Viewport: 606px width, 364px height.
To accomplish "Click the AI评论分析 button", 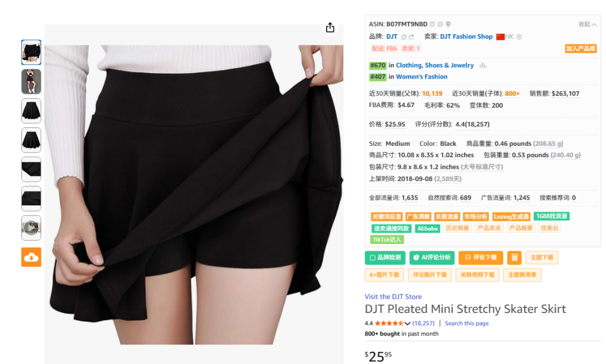I will tap(431, 257).
